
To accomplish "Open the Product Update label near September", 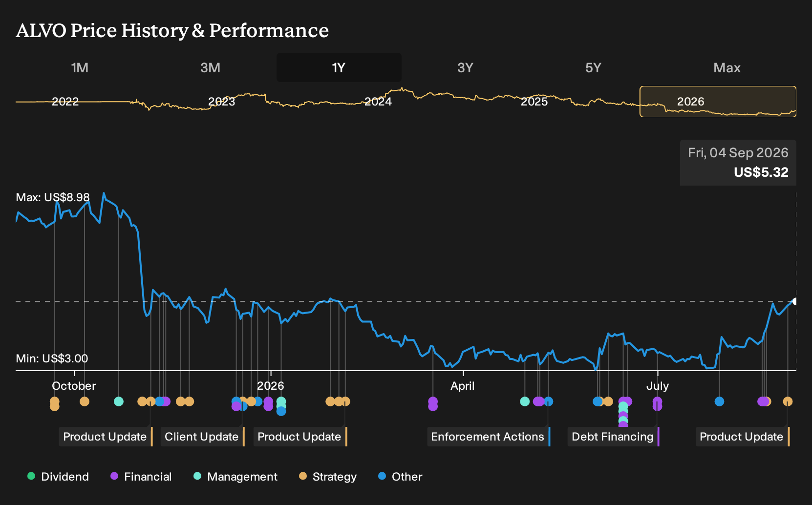I will [x=743, y=437].
